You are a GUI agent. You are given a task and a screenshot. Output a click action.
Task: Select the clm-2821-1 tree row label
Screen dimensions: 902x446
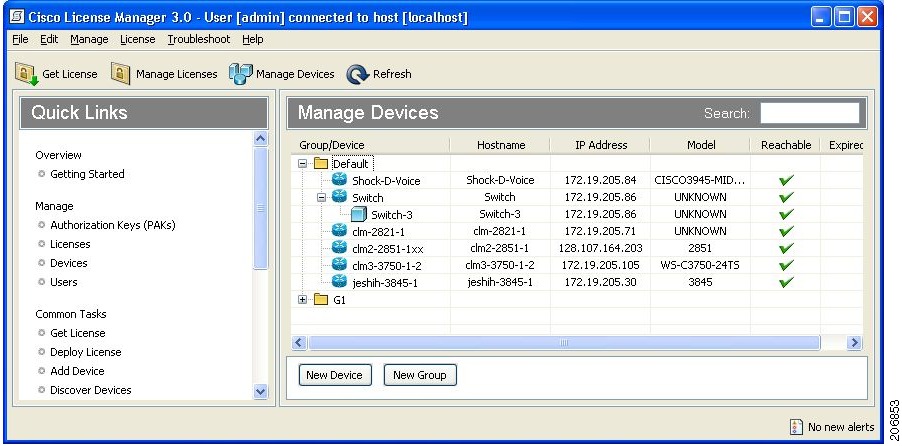pos(379,231)
